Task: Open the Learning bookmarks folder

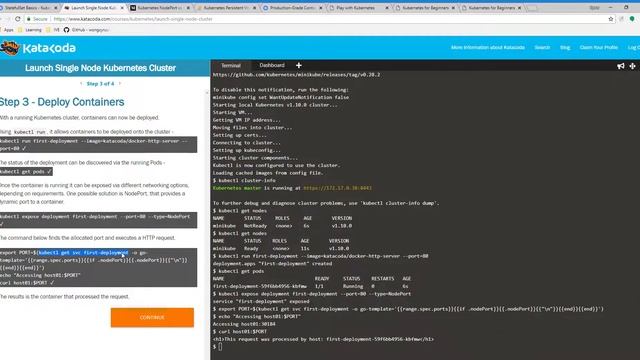Action: [30, 30]
